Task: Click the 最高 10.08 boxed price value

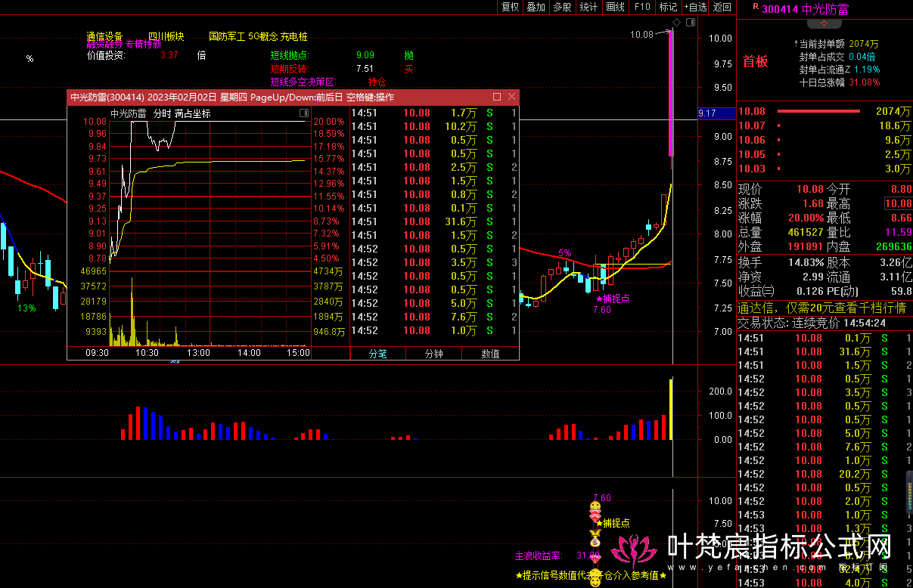Action: 898,203
